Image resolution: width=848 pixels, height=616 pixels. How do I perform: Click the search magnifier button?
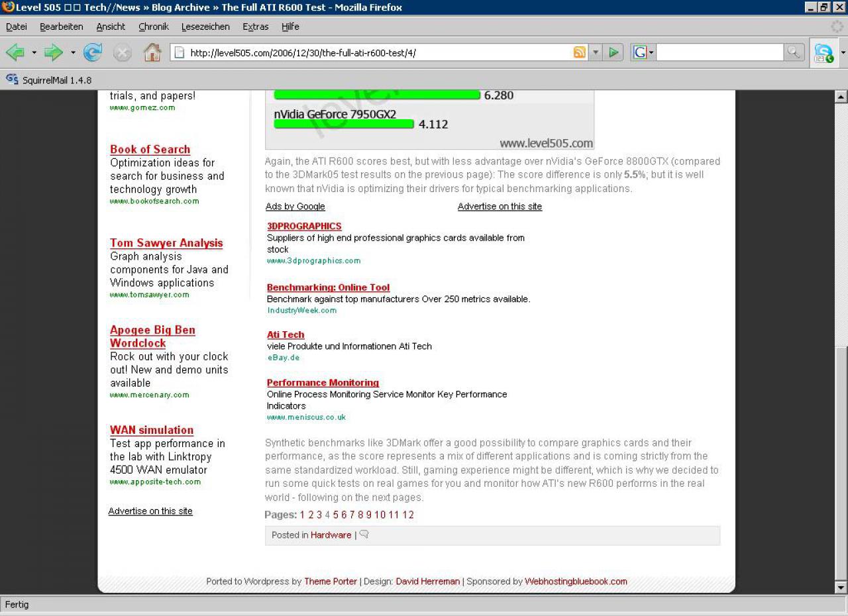pos(793,52)
